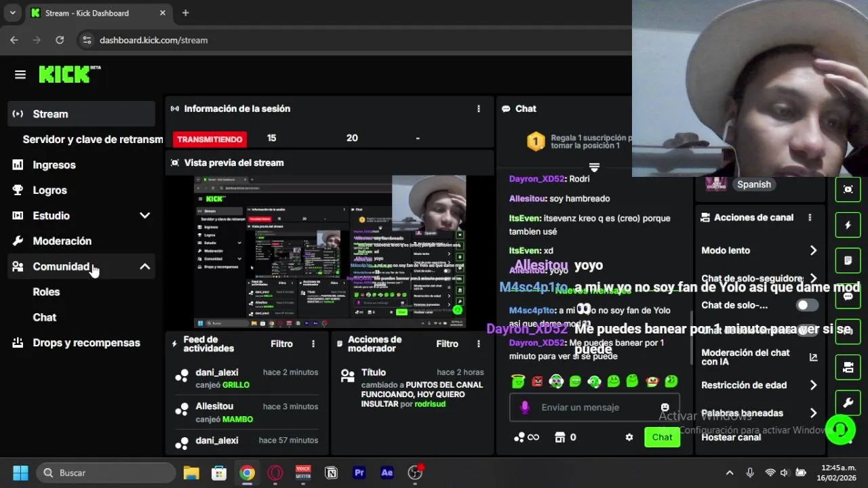Open Restricción de edad options arrow
Screen dimensions: 868x488
[x=813, y=385]
